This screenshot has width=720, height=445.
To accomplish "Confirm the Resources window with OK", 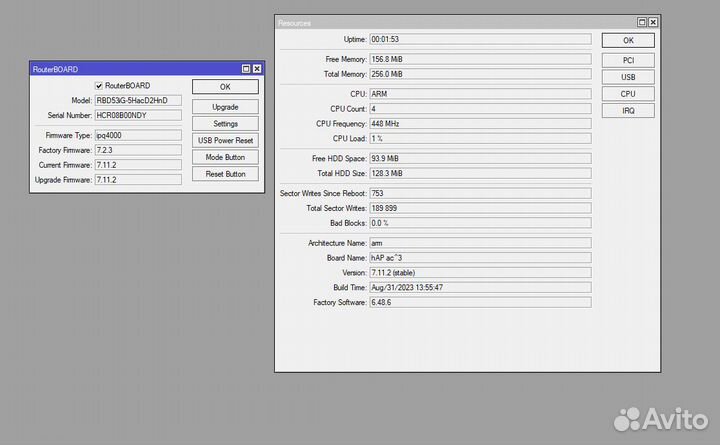I will click(x=628, y=41).
